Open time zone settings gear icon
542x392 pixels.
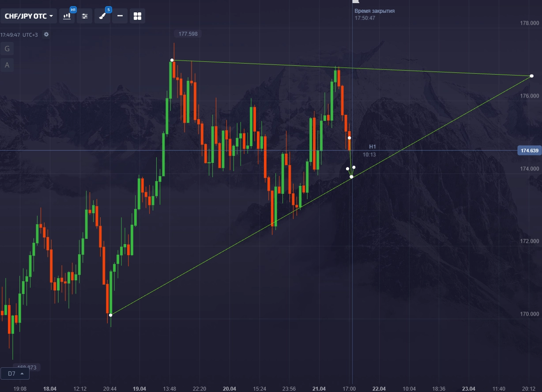(46, 34)
